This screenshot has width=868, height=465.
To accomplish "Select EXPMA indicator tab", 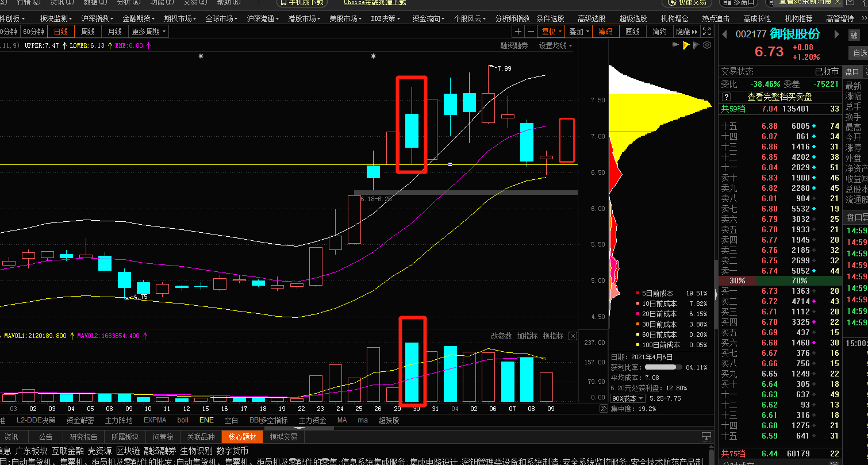I will coord(155,420).
